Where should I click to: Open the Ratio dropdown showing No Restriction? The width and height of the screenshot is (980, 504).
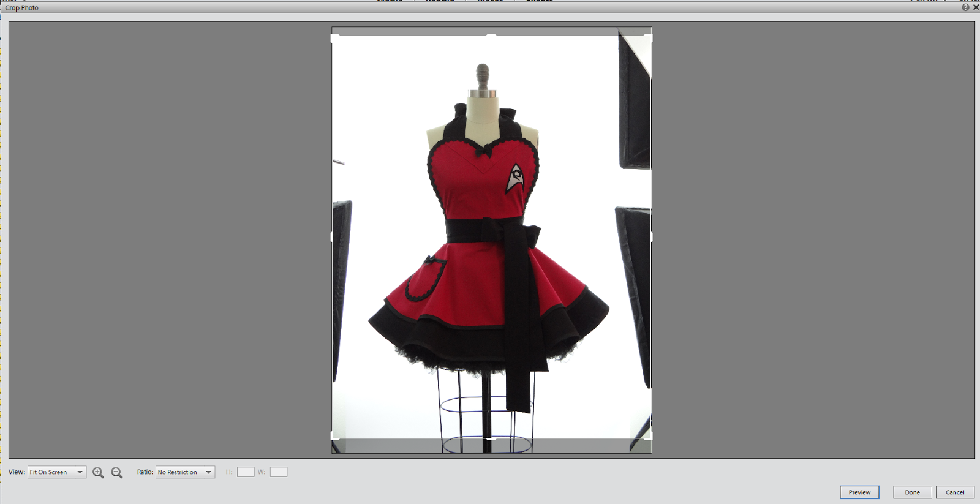(x=185, y=472)
